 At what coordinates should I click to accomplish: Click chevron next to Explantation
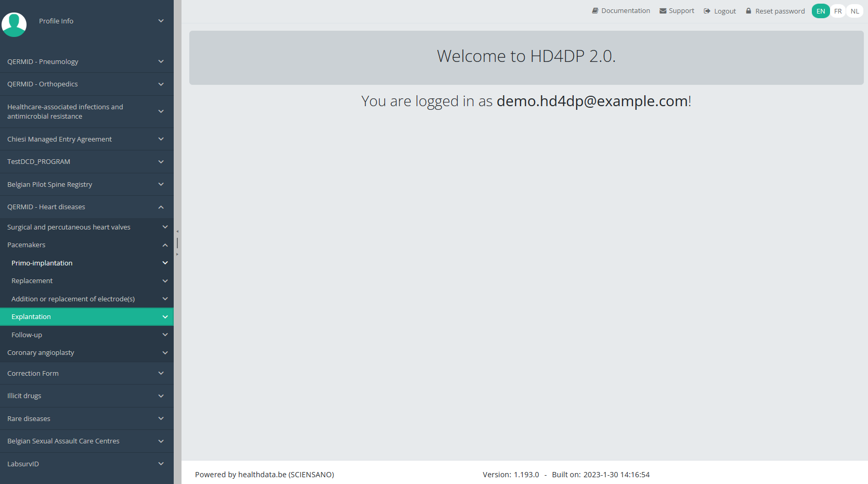point(165,317)
